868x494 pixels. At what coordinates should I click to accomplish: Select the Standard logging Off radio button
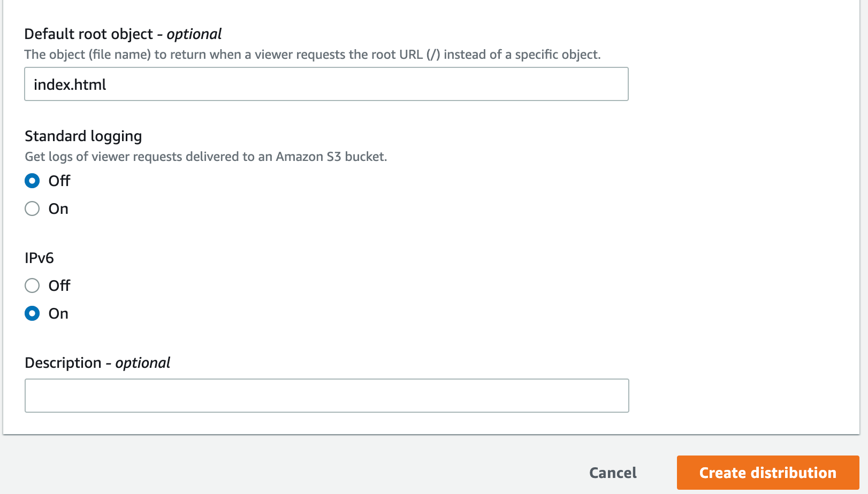tap(32, 181)
